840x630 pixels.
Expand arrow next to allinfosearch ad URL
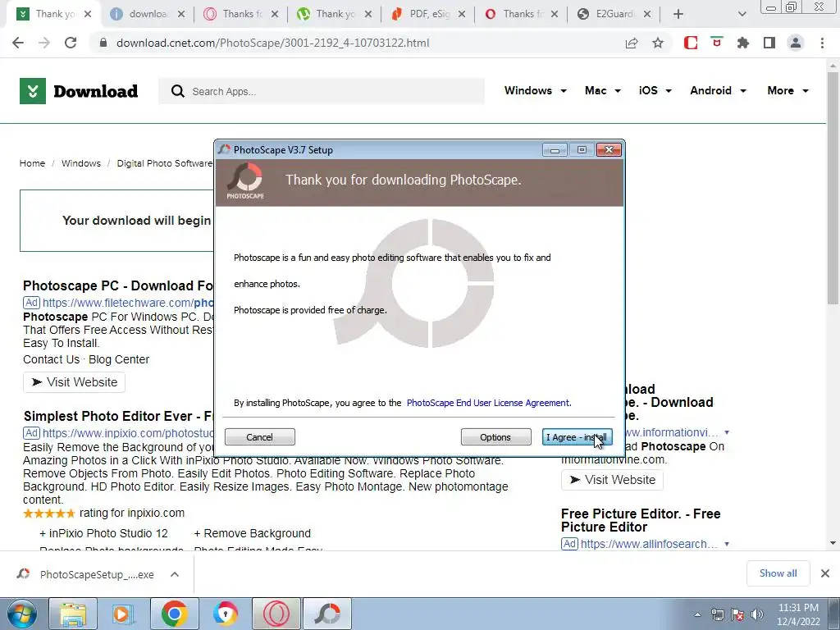pos(727,544)
